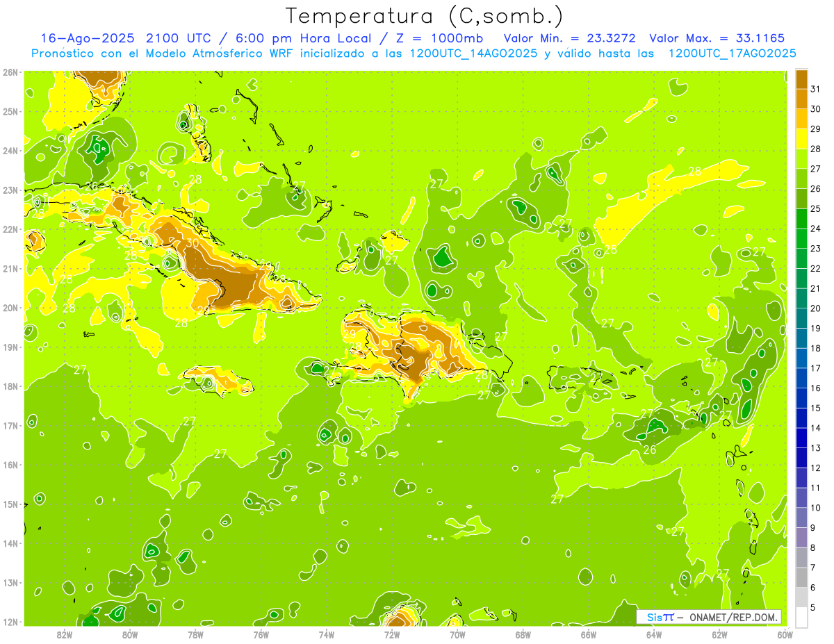Click the '76W' longitude axis label
This screenshot has height=644, width=834.
(x=261, y=634)
